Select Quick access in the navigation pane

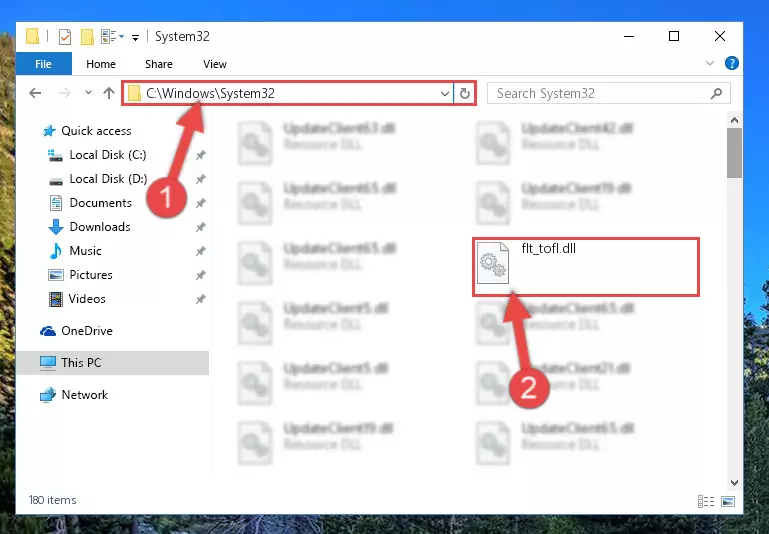96,131
